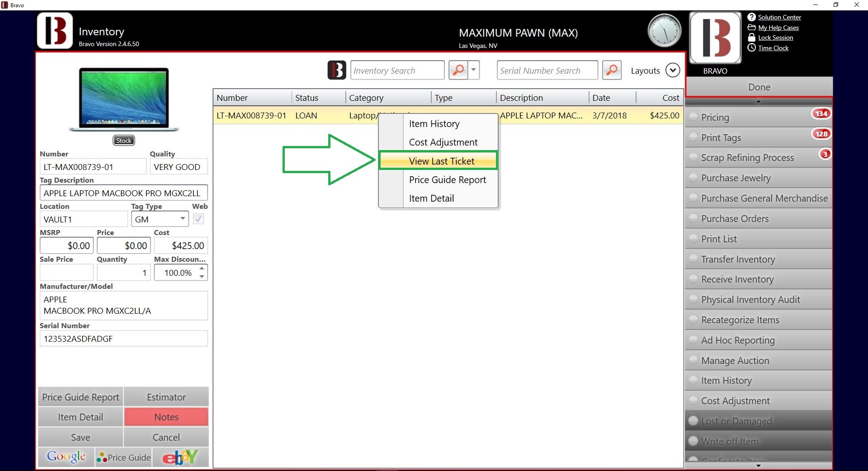Choose Price Guide Report from context menu

pos(438,180)
